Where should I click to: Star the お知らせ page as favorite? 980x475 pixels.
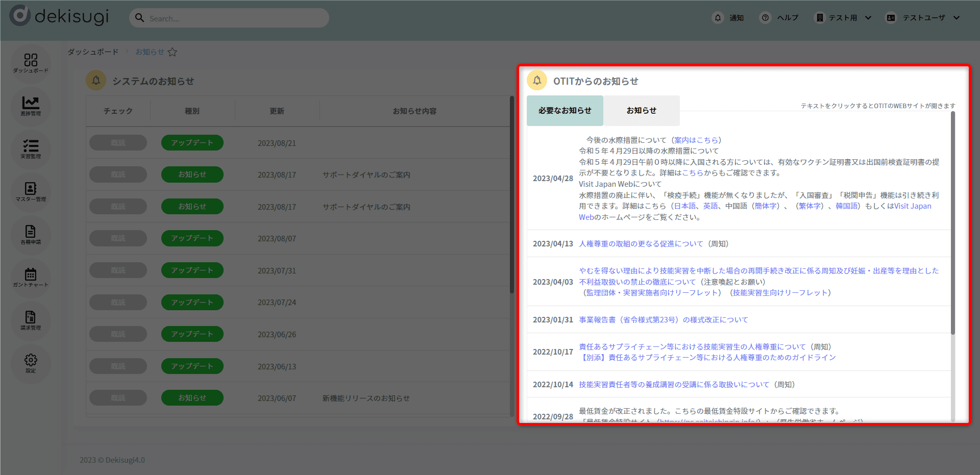pos(173,52)
